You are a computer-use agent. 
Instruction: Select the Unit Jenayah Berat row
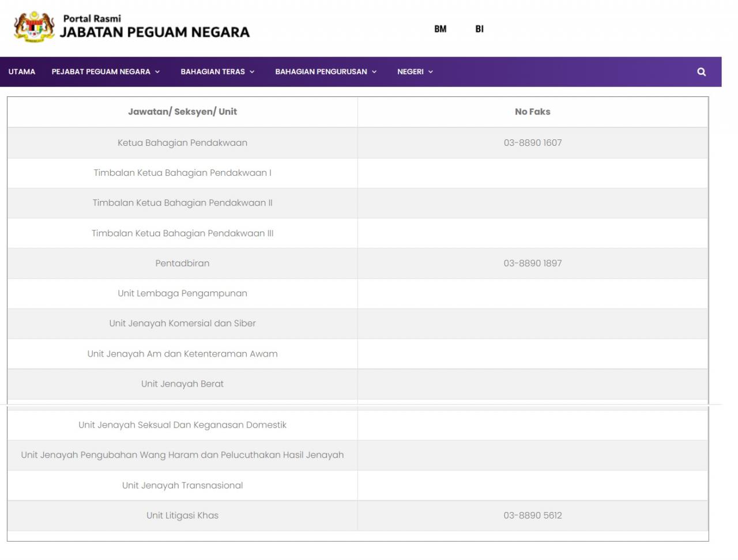(182, 384)
